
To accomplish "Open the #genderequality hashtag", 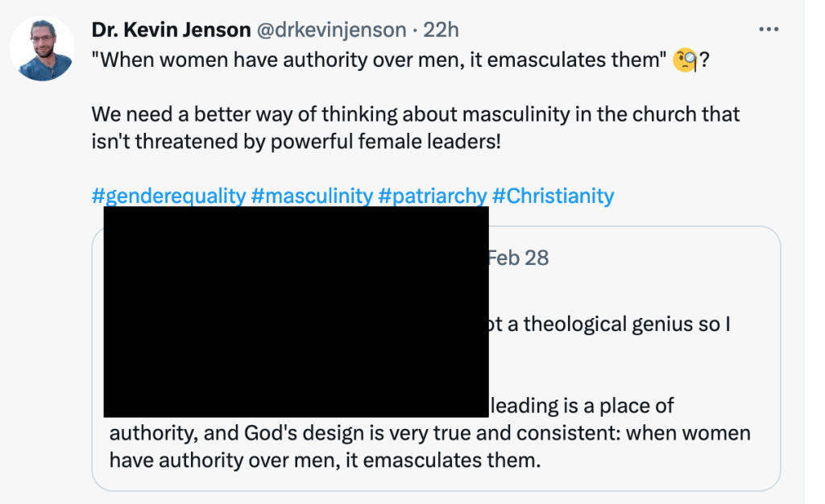I will click(x=168, y=196).
